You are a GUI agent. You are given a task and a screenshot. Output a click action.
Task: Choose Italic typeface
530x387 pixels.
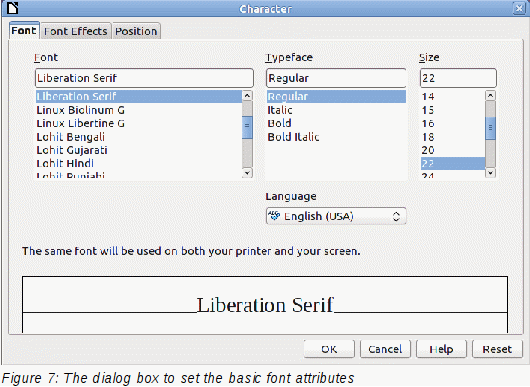pos(336,110)
